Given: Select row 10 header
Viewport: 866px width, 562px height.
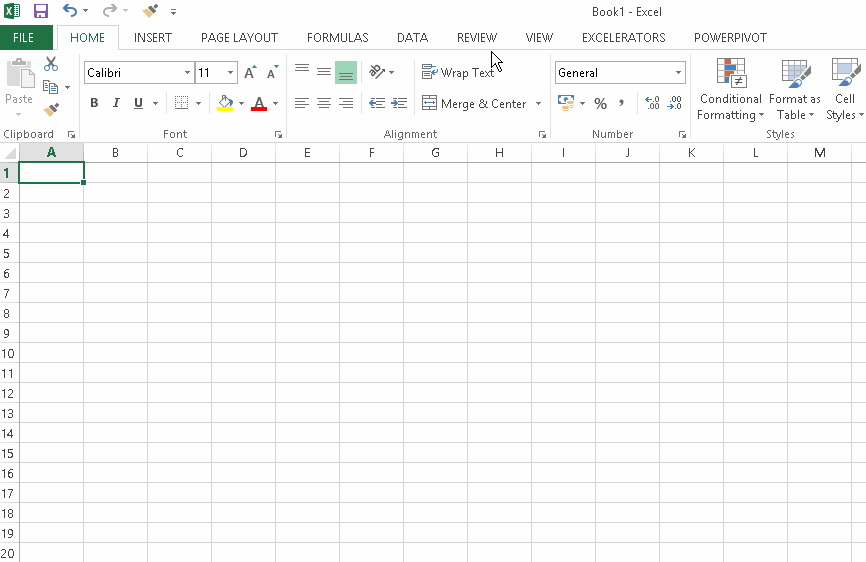Looking at the screenshot, I should 9,353.
